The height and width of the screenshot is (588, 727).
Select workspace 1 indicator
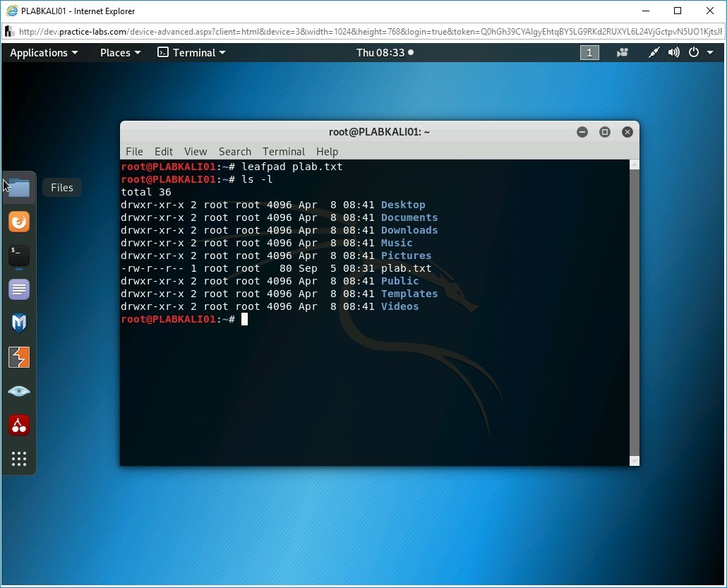pos(589,53)
